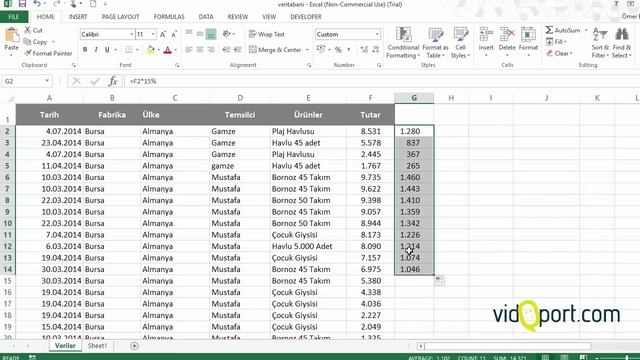Toggle Bold formatting
Image resolution: width=640 pixels, height=360 pixels.
click(85, 50)
